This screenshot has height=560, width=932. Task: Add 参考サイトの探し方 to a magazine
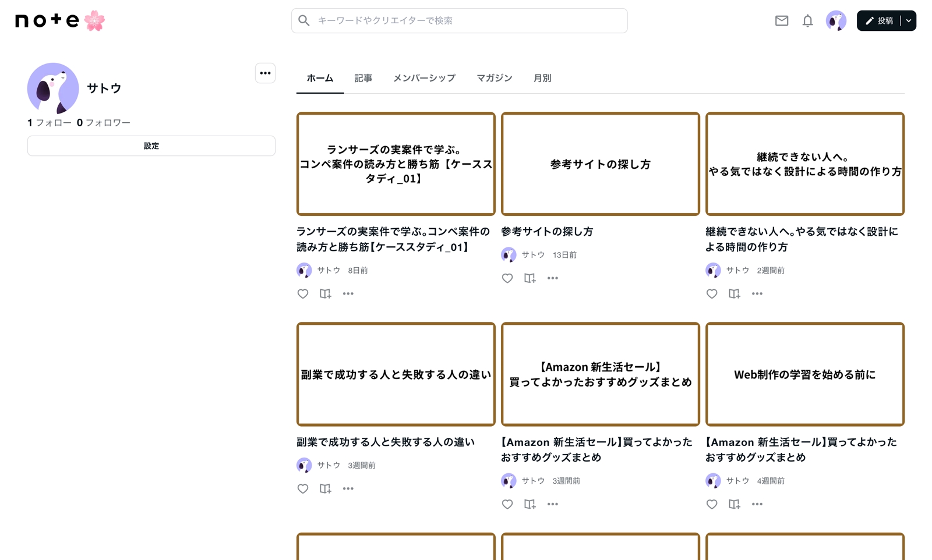[x=529, y=278]
